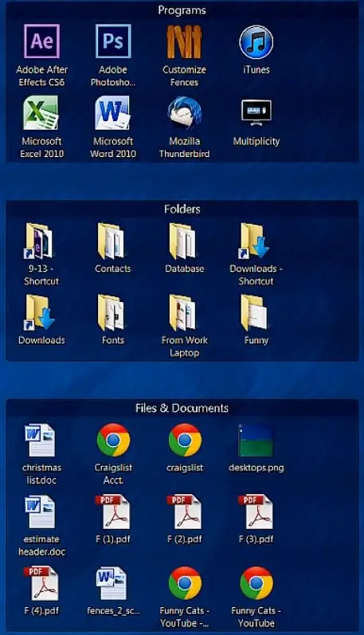Select the lowercase craigslist Chrome shortcut

[x=185, y=441]
